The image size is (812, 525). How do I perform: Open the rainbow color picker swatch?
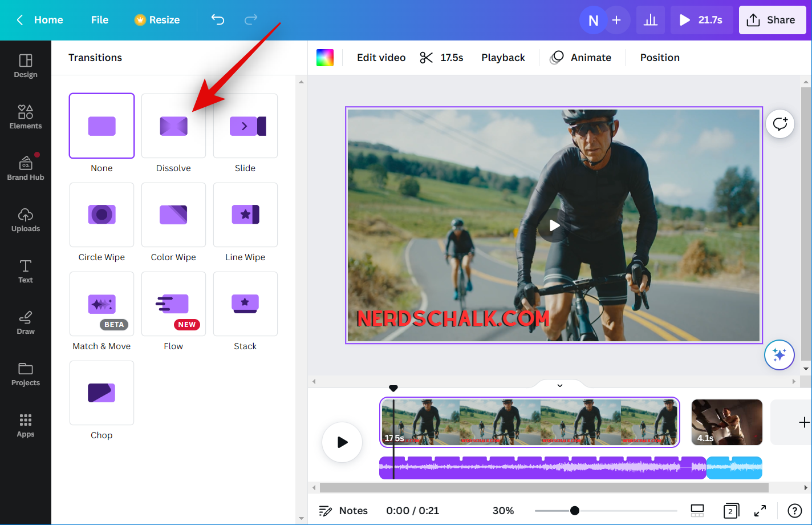(325, 58)
